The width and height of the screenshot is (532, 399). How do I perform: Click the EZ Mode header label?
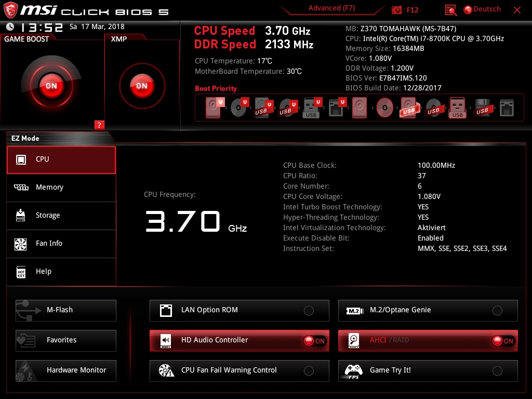point(25,138)
